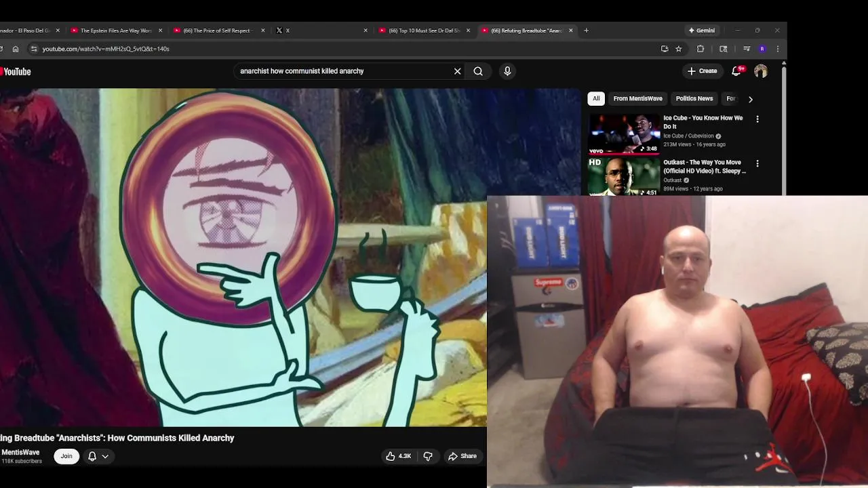Open Chrome three-dot menu
Viewport: 868px width, 488px height.
pyautogui.click(x=778, y=49)
